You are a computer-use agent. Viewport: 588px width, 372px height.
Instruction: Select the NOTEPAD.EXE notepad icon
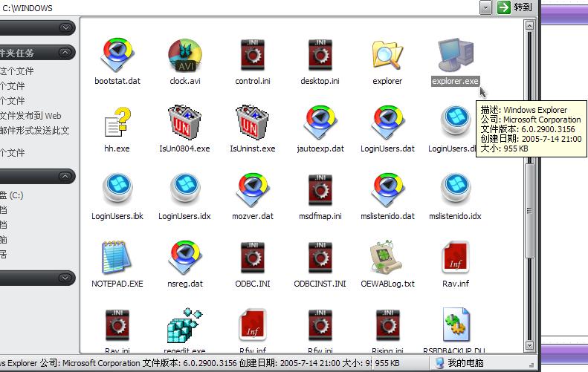click(x=117, y=257)
